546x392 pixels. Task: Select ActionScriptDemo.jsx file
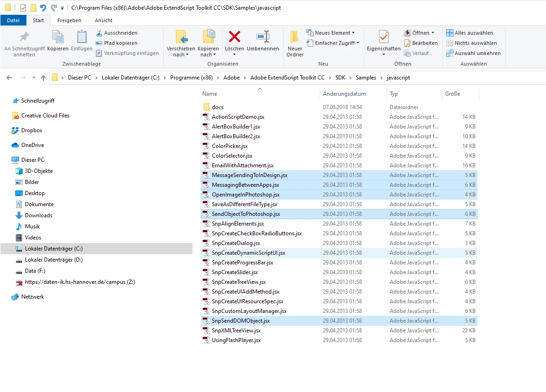click(x=339, y=117)
